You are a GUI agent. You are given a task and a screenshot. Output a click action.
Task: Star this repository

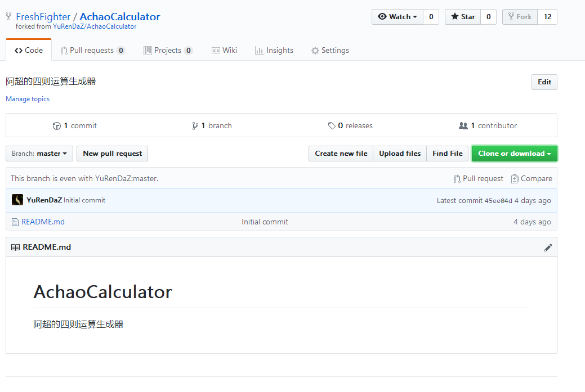click(x=463, y=17)
